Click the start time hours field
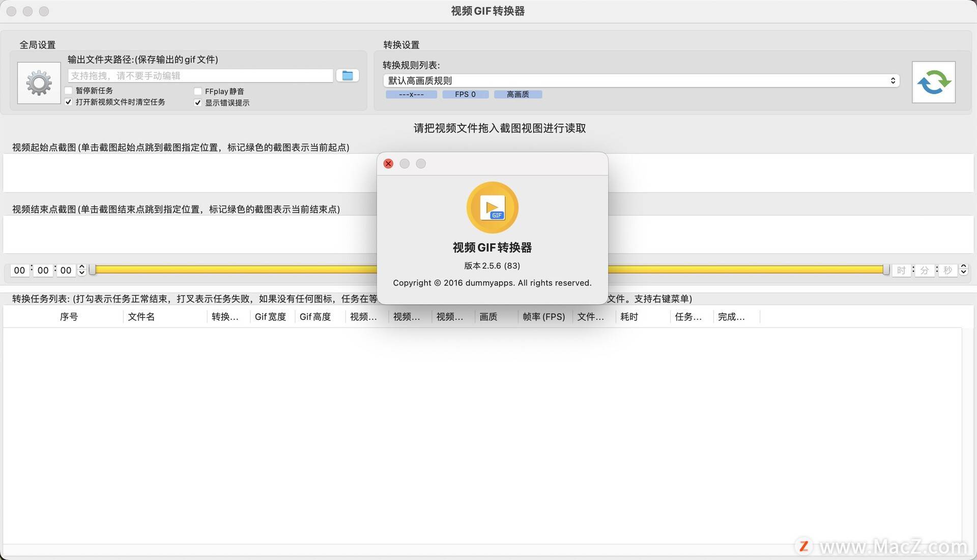Screen dimensions: 977x560 click(x=19, y=270)
